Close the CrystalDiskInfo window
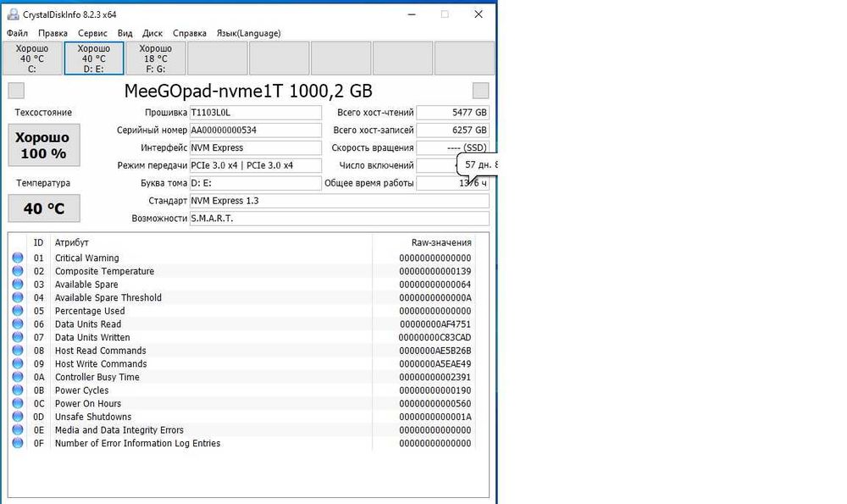847x504 pixels. 479,14
